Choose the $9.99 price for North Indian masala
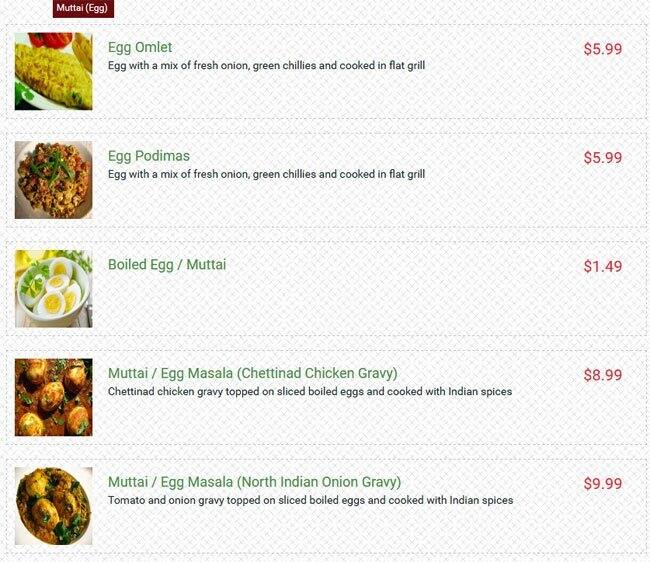This screenshot has width=650, height=562. tap(603, 484)
